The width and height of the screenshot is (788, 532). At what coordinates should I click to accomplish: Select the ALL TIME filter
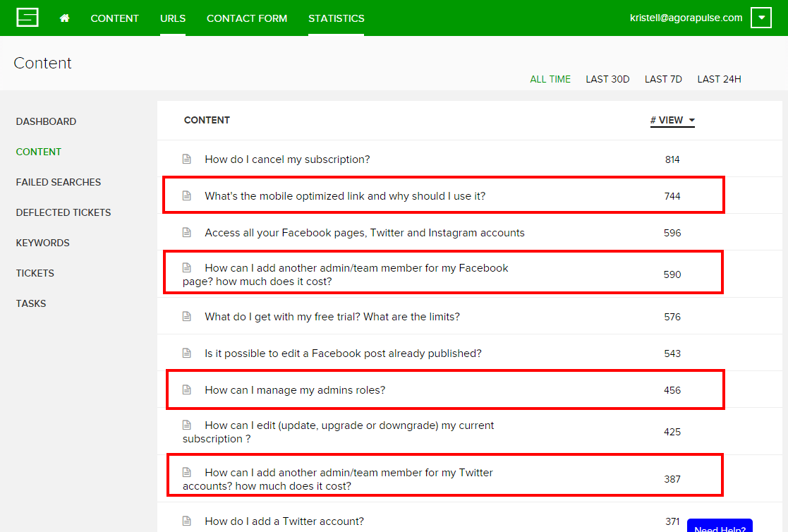pyautogui.click(x=550, y=79)
